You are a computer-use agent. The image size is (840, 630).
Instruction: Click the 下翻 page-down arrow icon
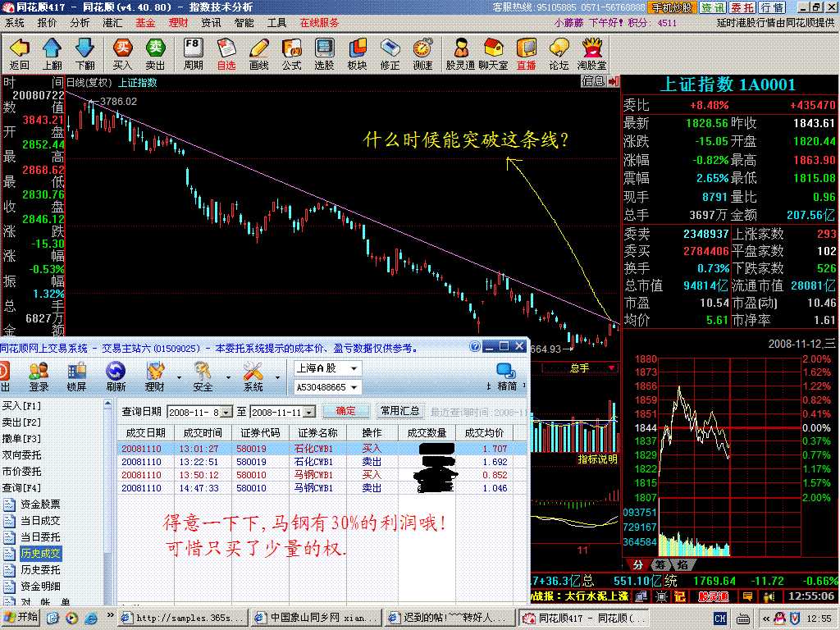[84, 53]
